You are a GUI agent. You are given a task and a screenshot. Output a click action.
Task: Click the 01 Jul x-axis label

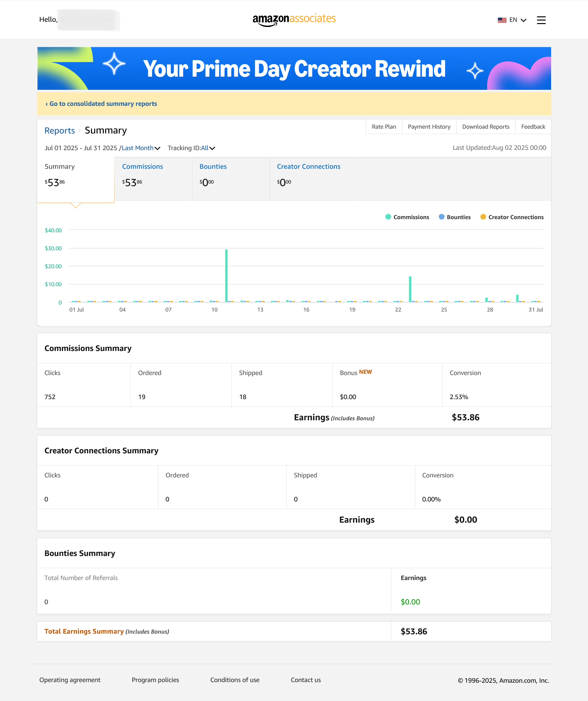(x=76, y=310)
